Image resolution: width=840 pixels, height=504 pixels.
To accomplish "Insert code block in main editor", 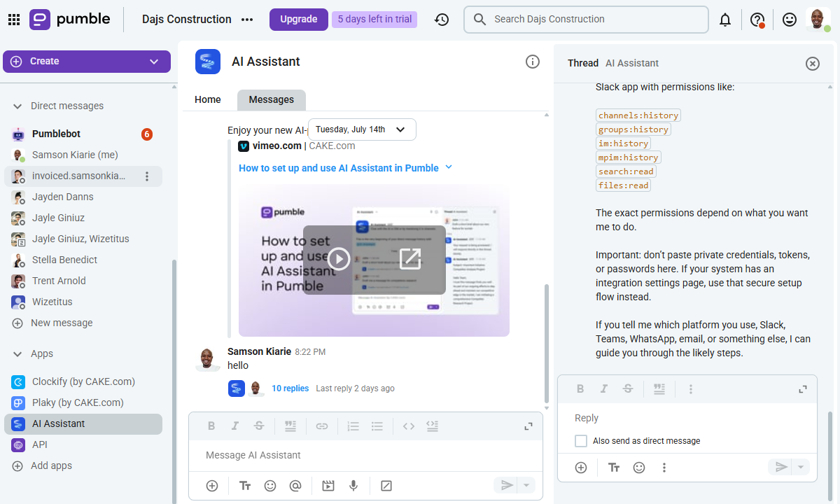I will 433,426.
